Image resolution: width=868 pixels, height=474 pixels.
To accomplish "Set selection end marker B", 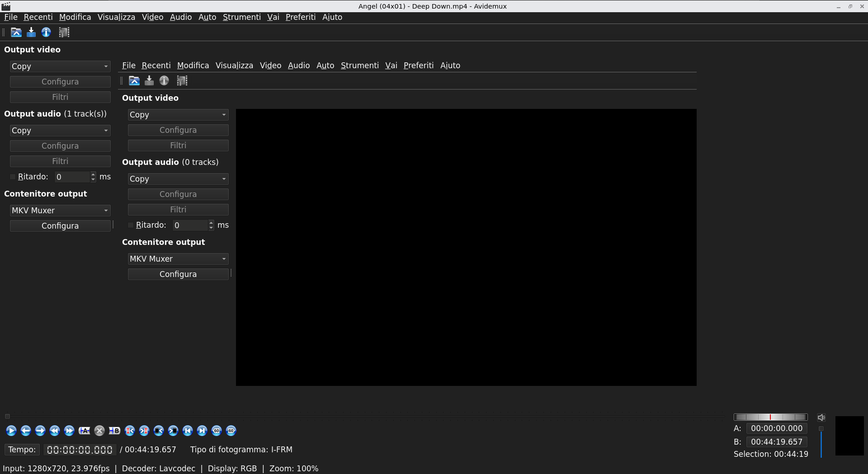I will tap(114, 431).
